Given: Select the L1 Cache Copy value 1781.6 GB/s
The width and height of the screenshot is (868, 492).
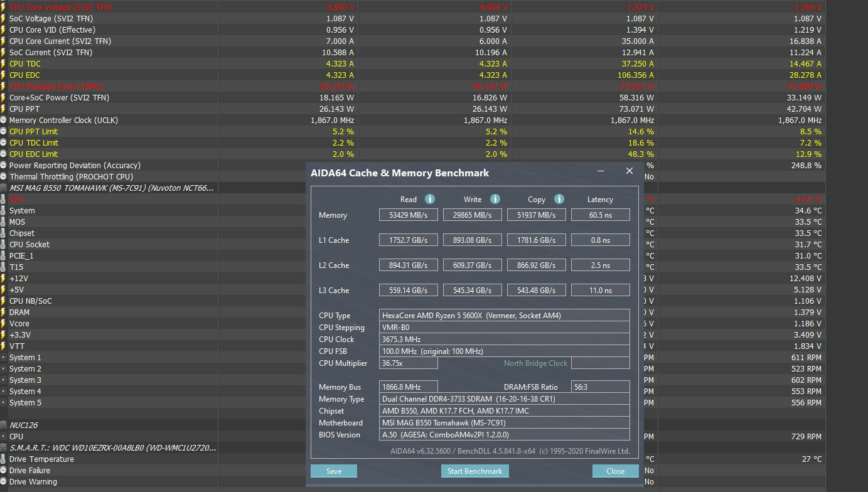Looking at the screenshot, I should tap(537, 240).
